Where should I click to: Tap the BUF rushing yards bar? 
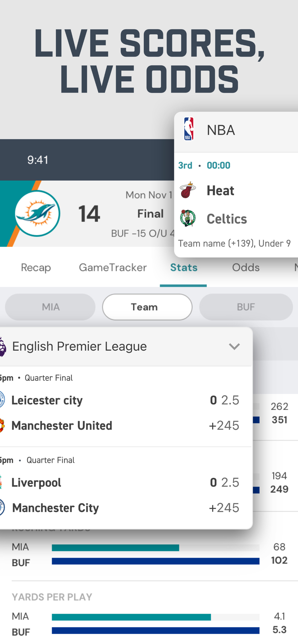click(x=155, y=561)
